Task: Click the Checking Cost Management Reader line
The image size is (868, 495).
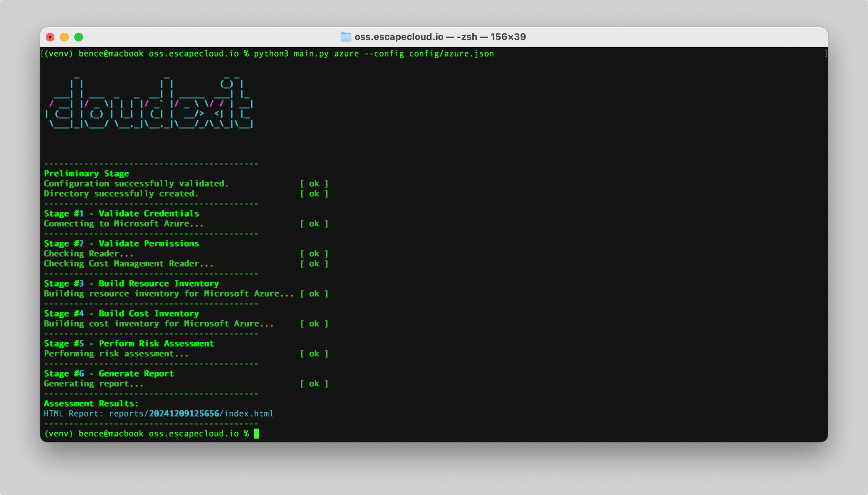Action: point(128,264)
